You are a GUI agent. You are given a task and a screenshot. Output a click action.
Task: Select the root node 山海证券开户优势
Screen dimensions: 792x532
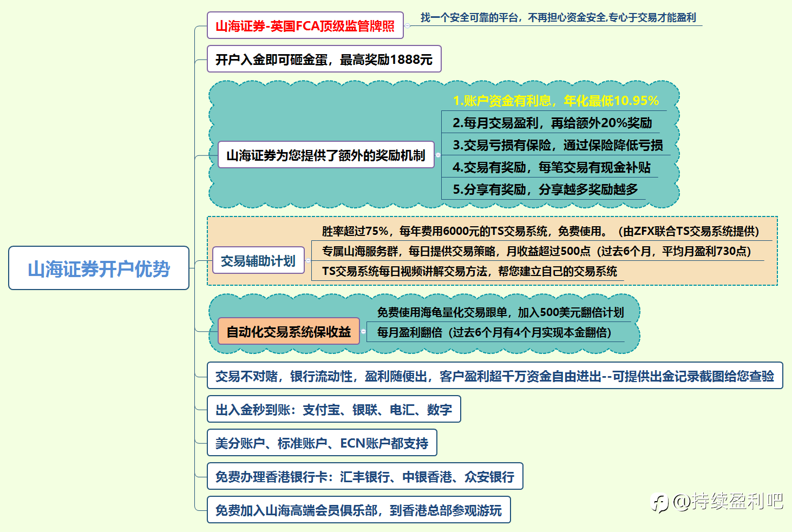coord(99,268)
